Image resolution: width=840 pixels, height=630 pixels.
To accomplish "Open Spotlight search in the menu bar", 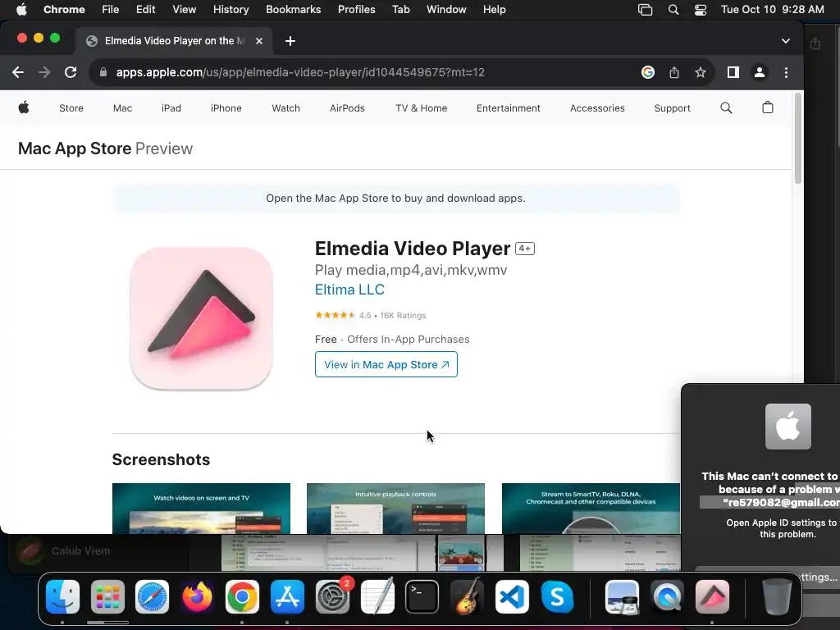I will point(673,10).
